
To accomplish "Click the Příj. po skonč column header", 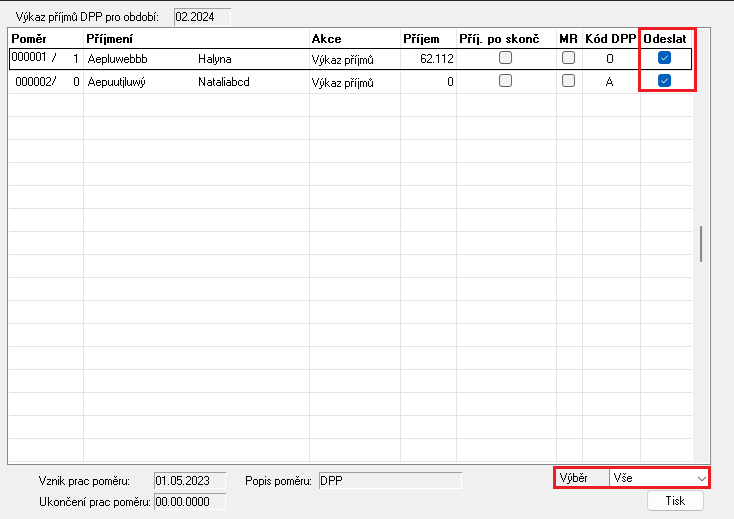I will coord(506,38).
